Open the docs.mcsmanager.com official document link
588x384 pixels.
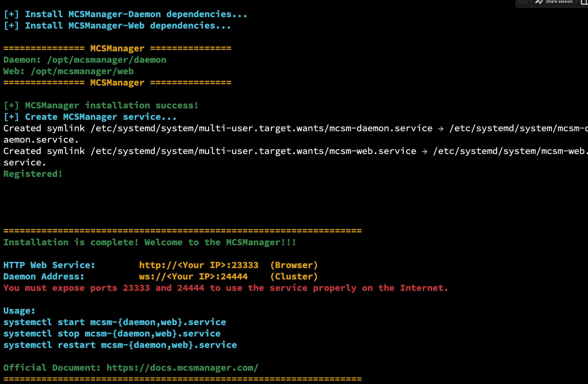pyautogui.click(x=182, y=368)
